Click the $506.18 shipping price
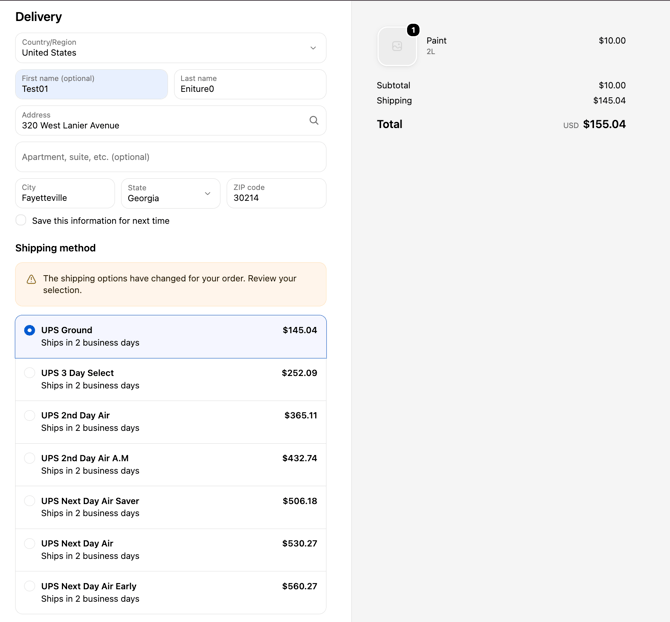Image resolution: width=670 pixels, height=622 pixels. (300, 501)
